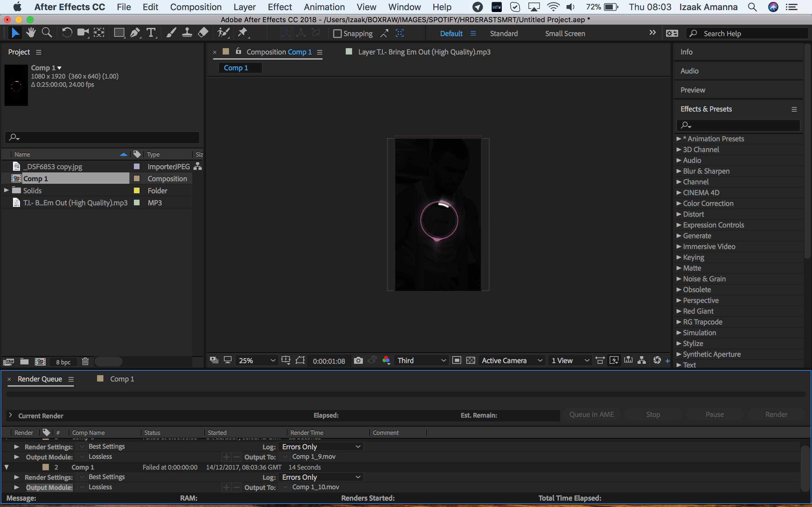This screenshot has height=507, width=812.
Task: Open the Animation menu
Action: click(x=323, y=6)
